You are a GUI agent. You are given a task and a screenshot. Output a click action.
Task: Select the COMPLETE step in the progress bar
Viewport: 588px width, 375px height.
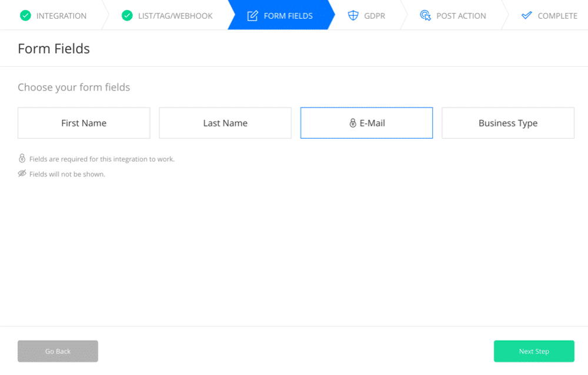click(549, 15)
